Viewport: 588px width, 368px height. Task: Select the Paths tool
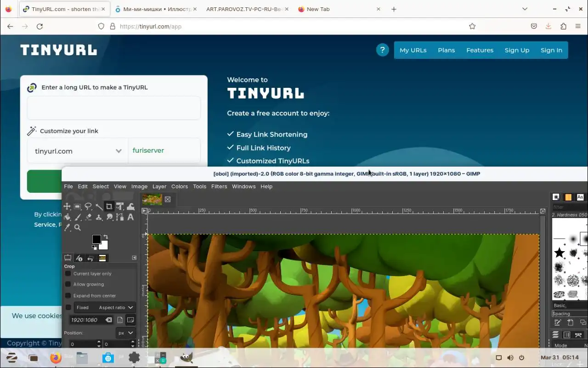click(120, 217)
